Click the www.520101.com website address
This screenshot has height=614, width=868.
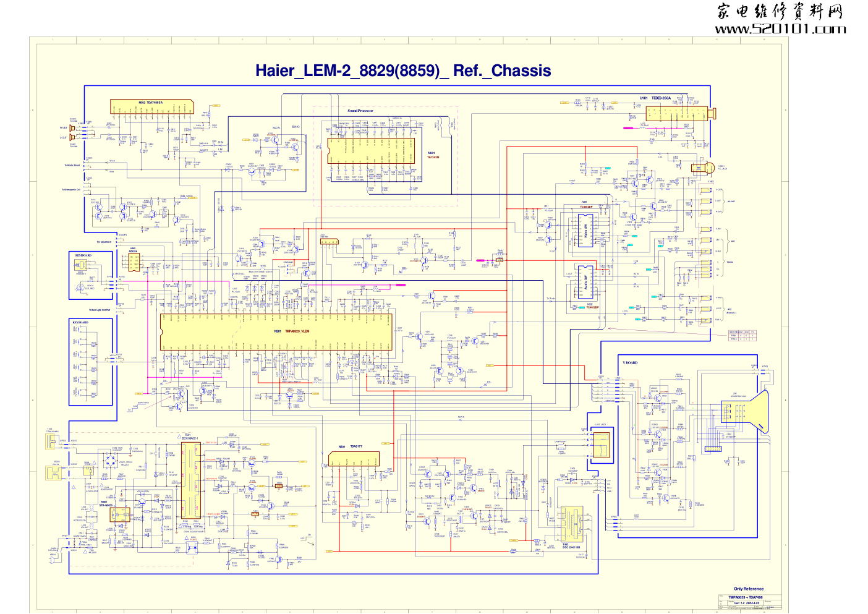(x=780, y=28)
